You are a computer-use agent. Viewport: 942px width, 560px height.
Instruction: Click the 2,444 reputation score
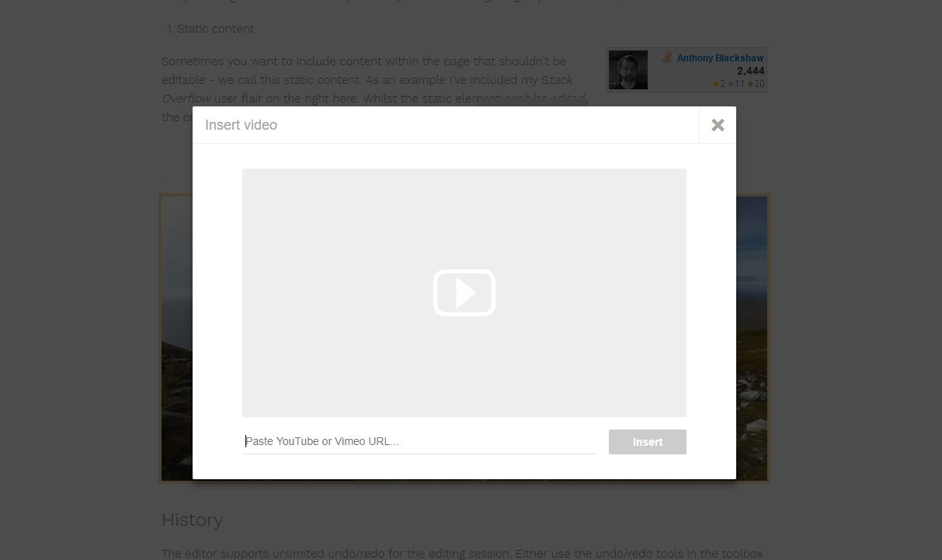pos(750,71)
